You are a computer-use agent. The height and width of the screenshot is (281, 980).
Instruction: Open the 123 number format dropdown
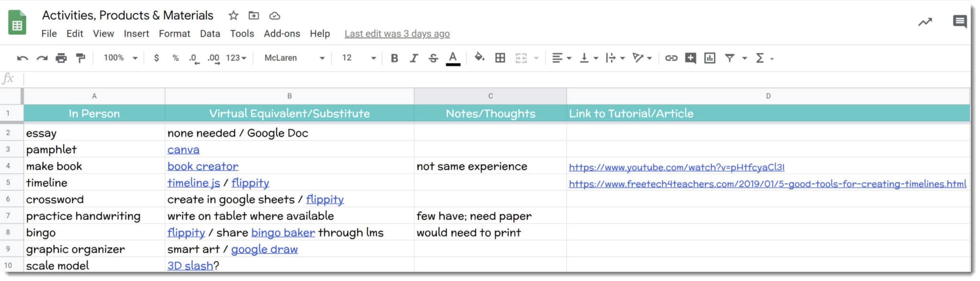coord(236,58)
